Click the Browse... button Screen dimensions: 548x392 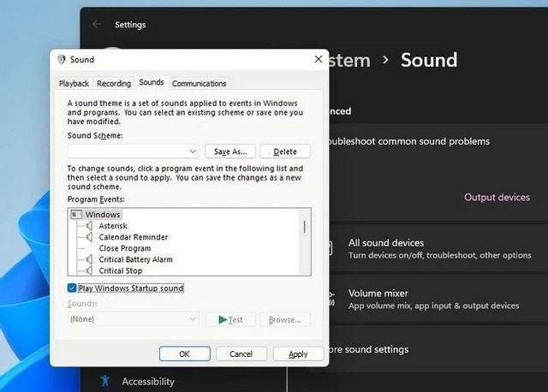(x=285, y=319)
